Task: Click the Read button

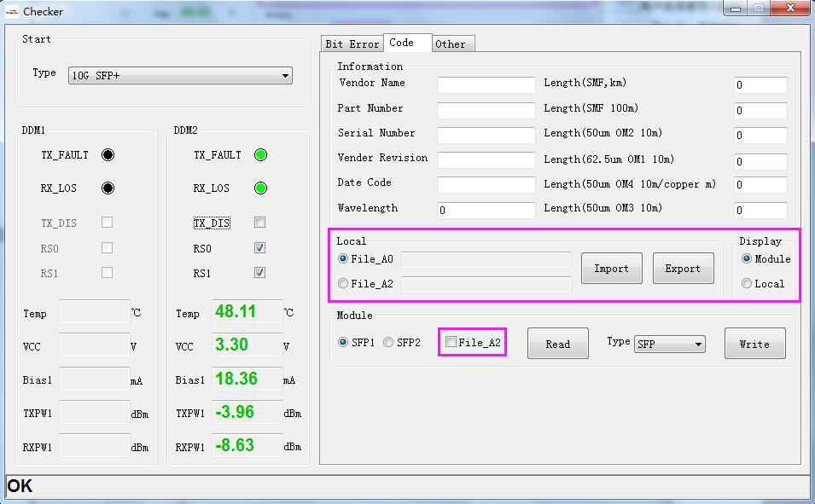Action: (x=558, y=344)
